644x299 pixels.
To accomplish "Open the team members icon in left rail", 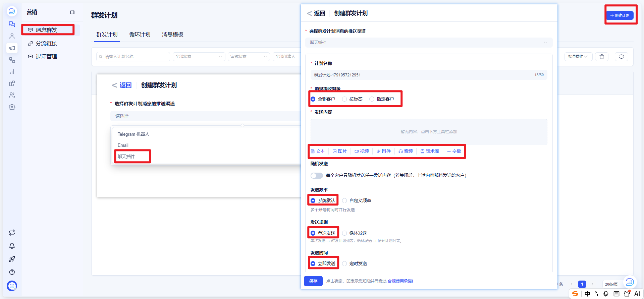I will point(12,95).
